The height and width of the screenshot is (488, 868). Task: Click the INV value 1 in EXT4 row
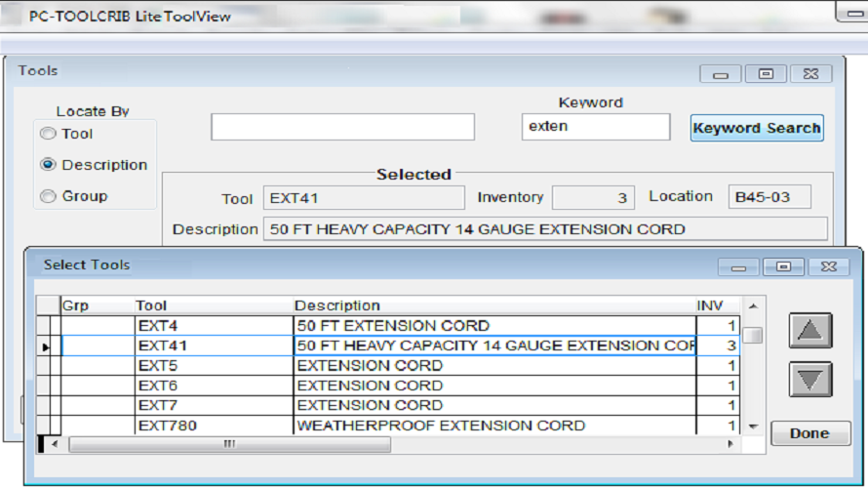click(718, 326)
